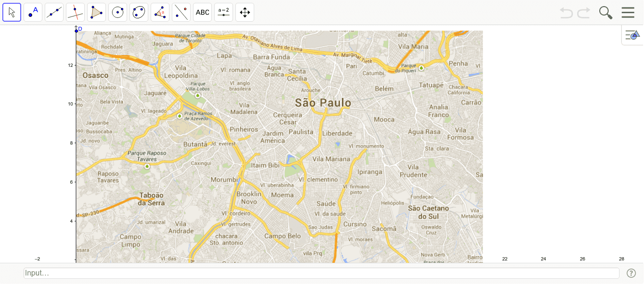This screenshot has width=644, height=284.
Task: Choose the Ellipse conic tool
Action: [x=139, y=12]
